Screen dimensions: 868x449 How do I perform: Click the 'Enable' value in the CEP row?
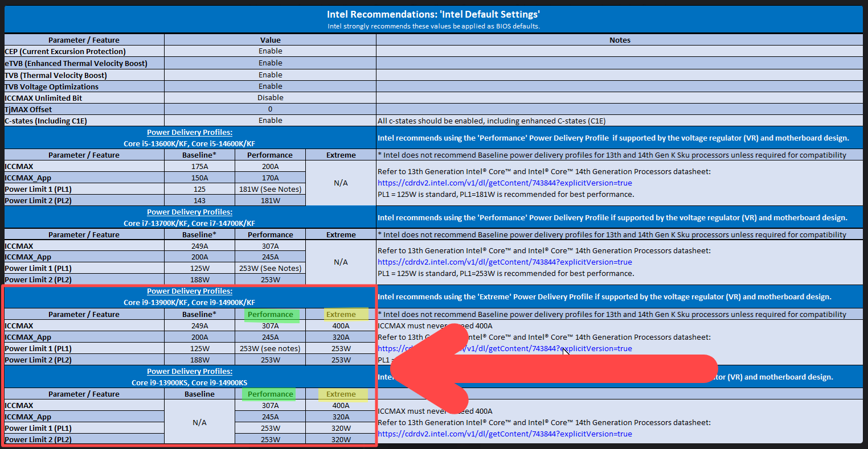pyautogui.click(x=270, y=51)
